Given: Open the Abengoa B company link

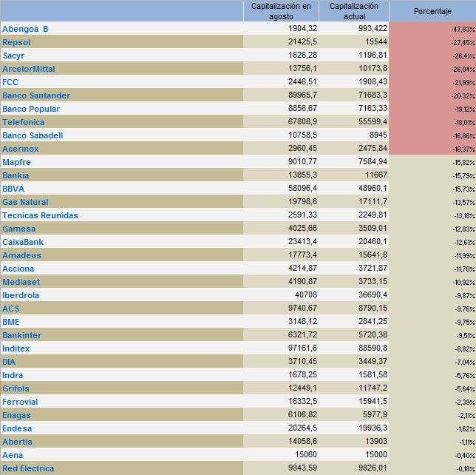Looking at the screenshot, I should point(25,29).
